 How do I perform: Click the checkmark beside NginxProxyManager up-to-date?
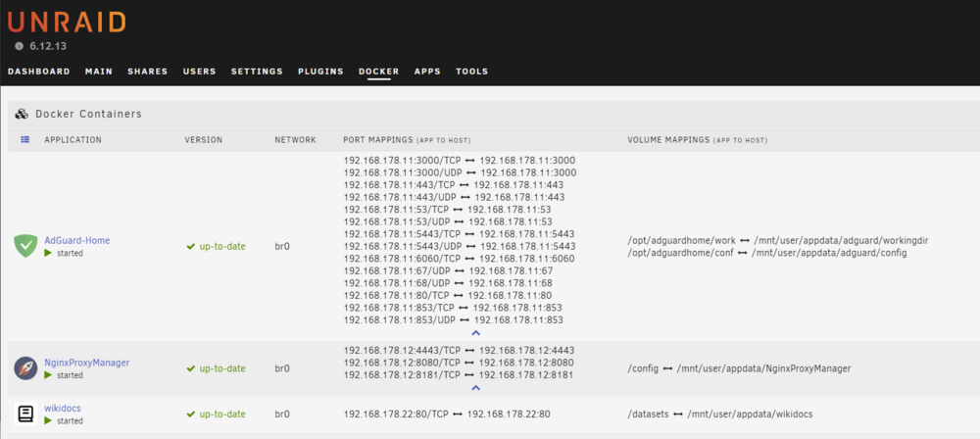(191, 369)
